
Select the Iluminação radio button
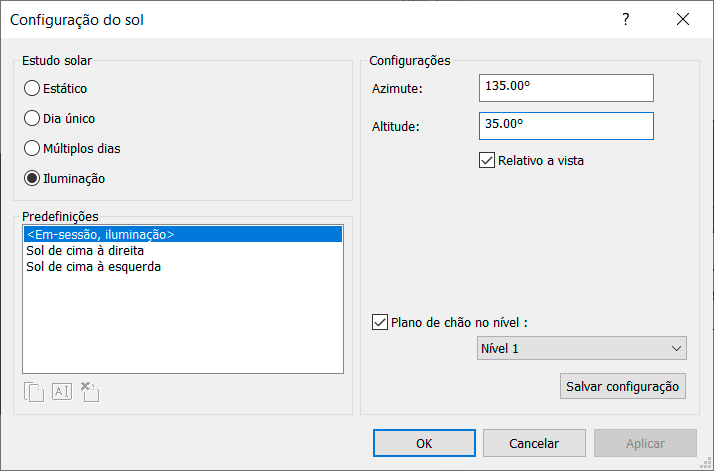(32, 178)
